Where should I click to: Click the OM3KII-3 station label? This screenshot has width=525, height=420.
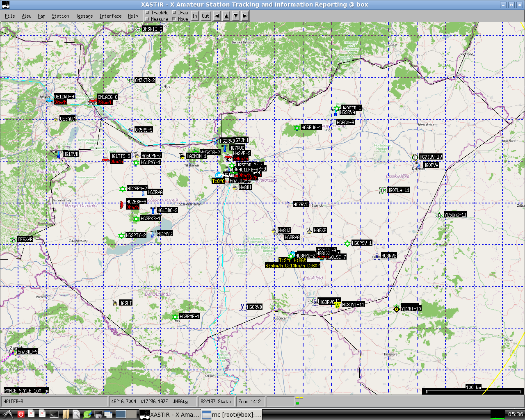pos(152,29)
